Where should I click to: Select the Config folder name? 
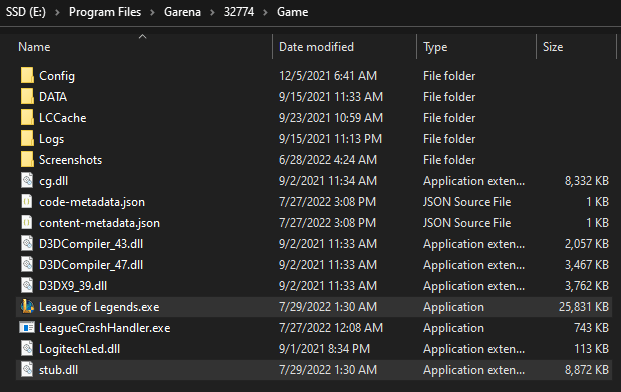[x=57, y=76]
